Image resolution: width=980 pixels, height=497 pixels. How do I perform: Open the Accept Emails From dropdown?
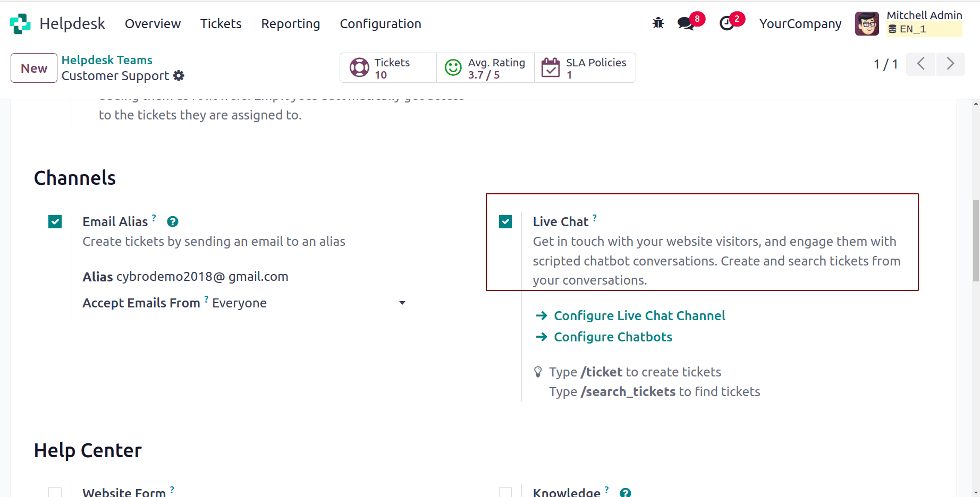click(x=402, y=302)
